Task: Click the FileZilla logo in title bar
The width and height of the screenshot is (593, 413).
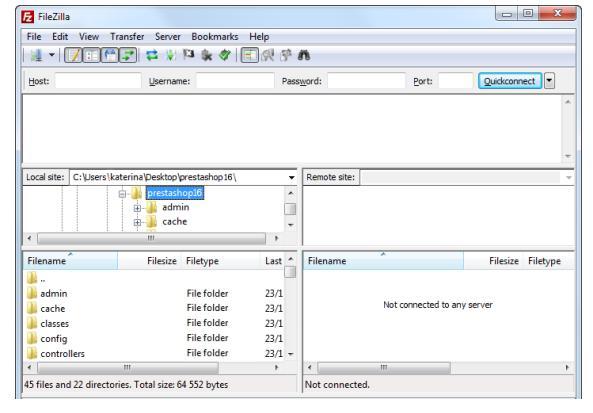Action: pyautogui.click(x=28, y=17)
